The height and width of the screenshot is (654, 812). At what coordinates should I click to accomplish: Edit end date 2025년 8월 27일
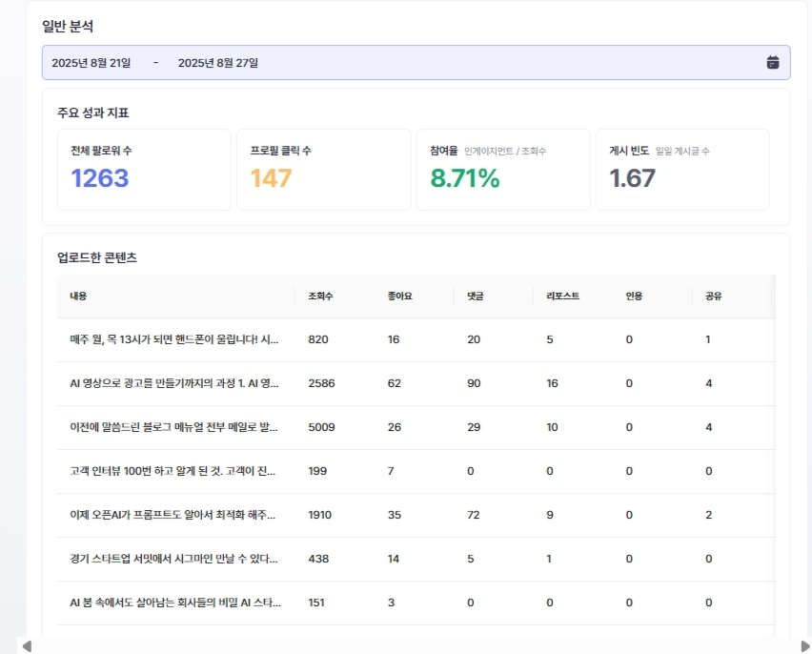coord(218,63)
